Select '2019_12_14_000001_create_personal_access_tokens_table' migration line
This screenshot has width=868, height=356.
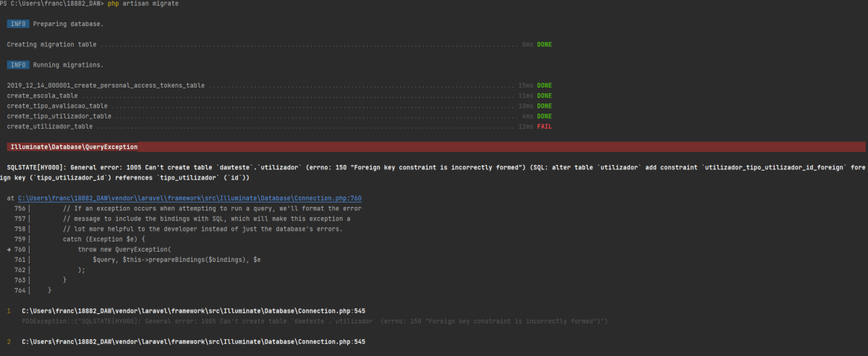pos(280,85)
